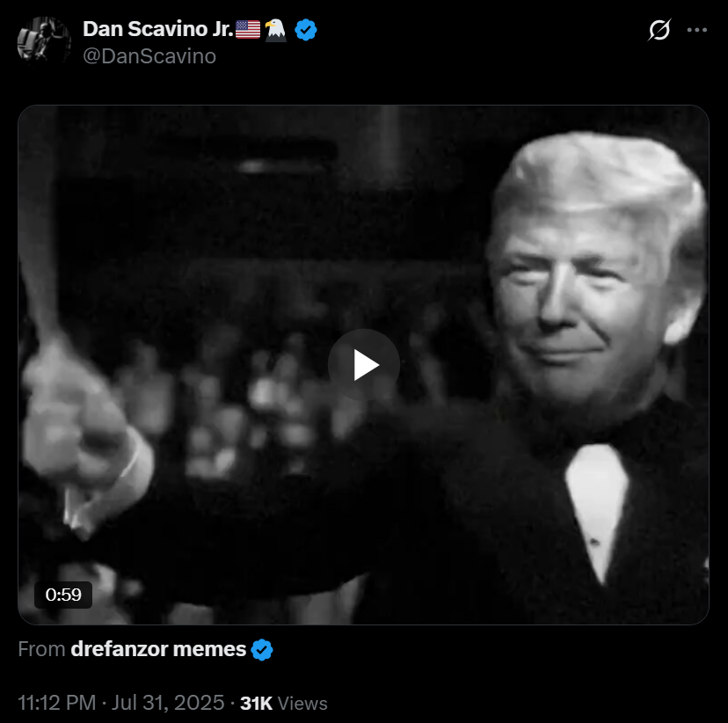Open the Dan Scavino Jr. display name link

coord(158,29)
